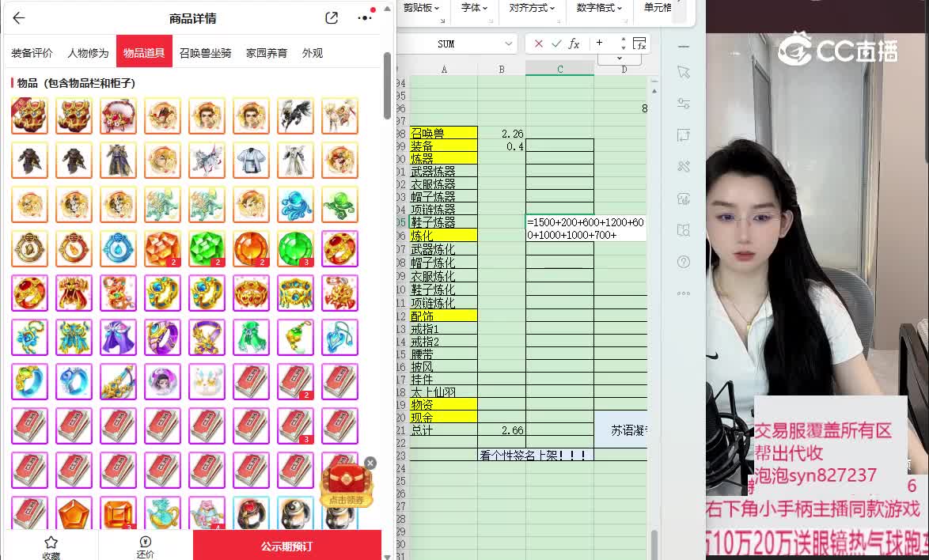Open the map search icon in side panel
Image resolution: width=929 pixels, height=560 pixels.
pos(684,229)
